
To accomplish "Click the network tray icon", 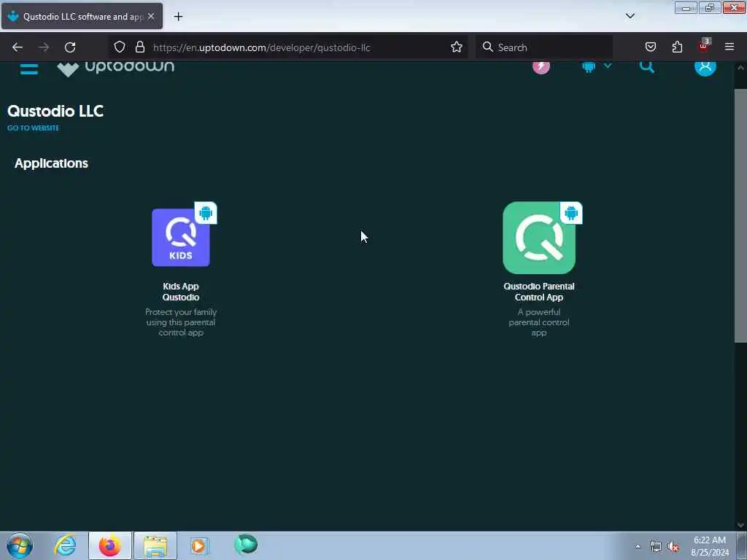I will pyautogui.click(x=656, y=547).
